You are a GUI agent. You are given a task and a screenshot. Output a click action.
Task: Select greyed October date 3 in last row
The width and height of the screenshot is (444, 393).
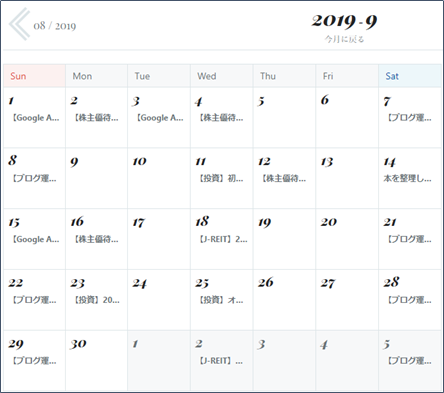[261, 344]
